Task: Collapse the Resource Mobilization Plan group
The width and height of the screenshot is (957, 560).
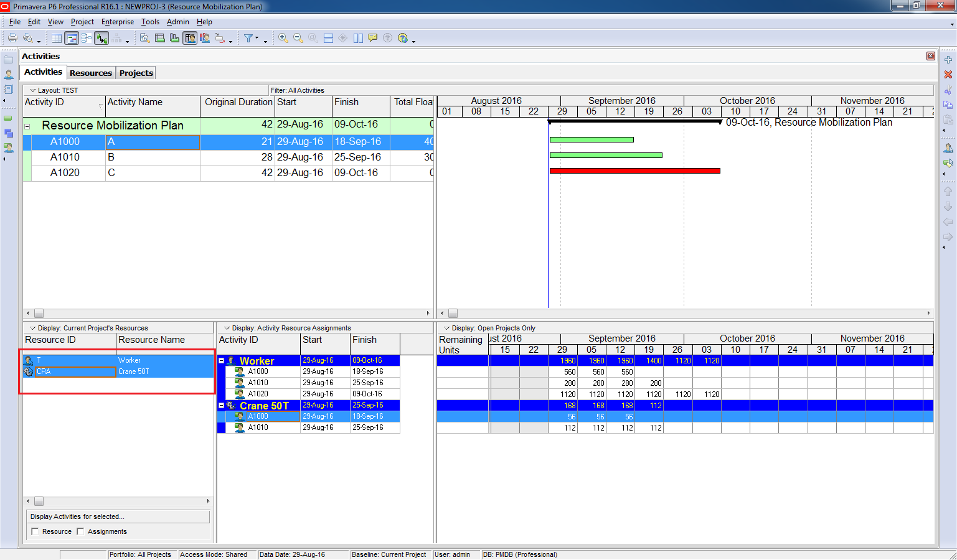Action: click(27, 126)
